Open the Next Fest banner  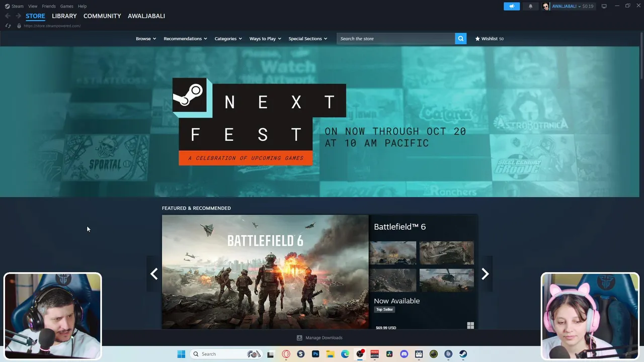tap(319, 122)
